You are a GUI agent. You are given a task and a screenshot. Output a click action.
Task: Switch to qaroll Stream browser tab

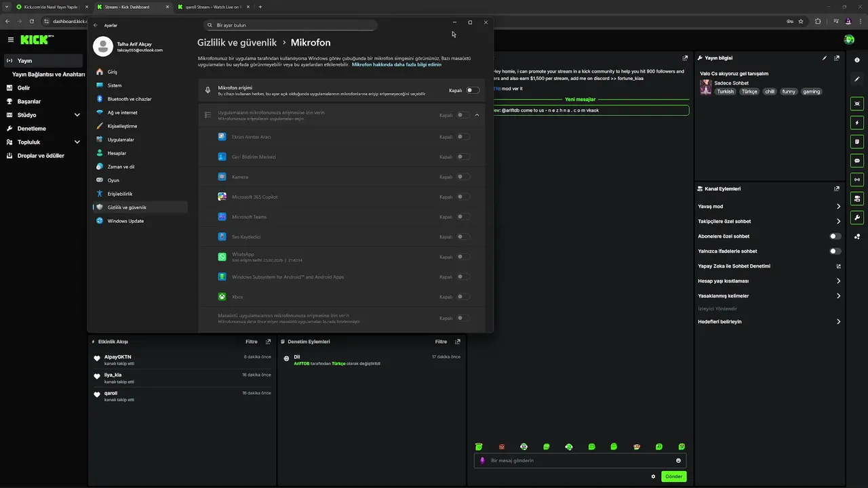212,7
